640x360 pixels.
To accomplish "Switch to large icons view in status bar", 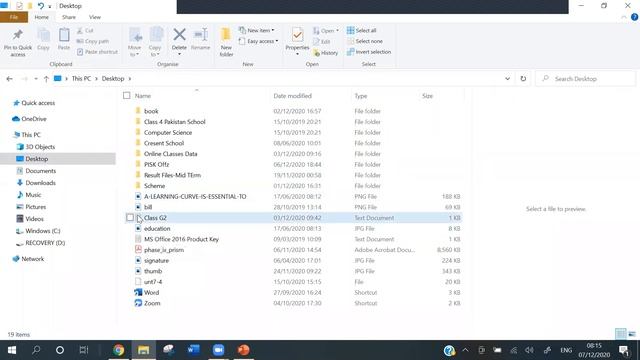I will (x=632, y=333).
